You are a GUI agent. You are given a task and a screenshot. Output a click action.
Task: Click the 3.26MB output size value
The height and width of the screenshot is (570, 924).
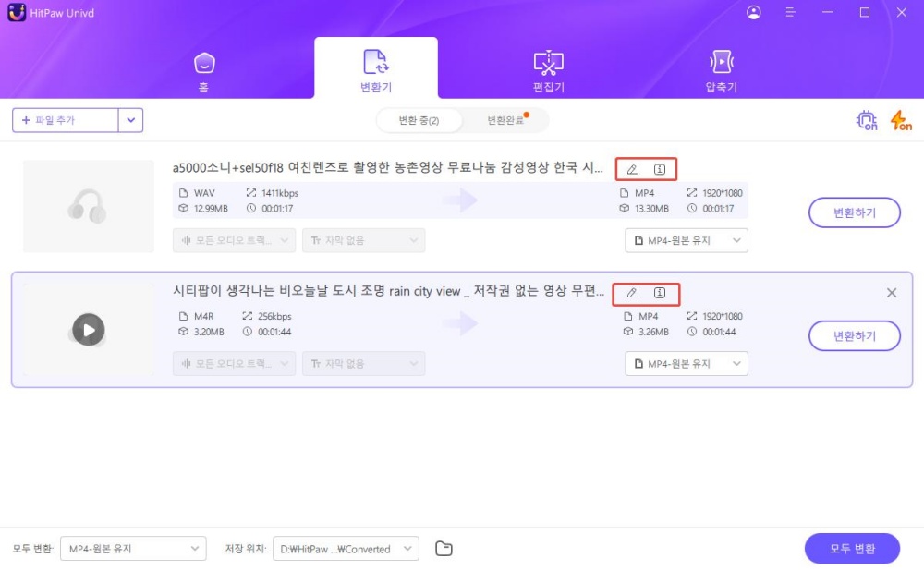pos(653,332)
